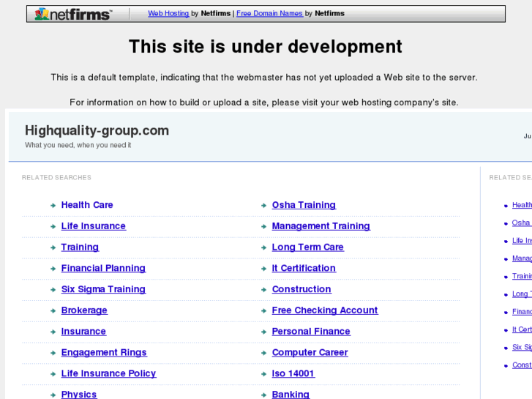Open sidebar link starting with Long
Viewport: 532px width, 399px height.
pos(522,294)
